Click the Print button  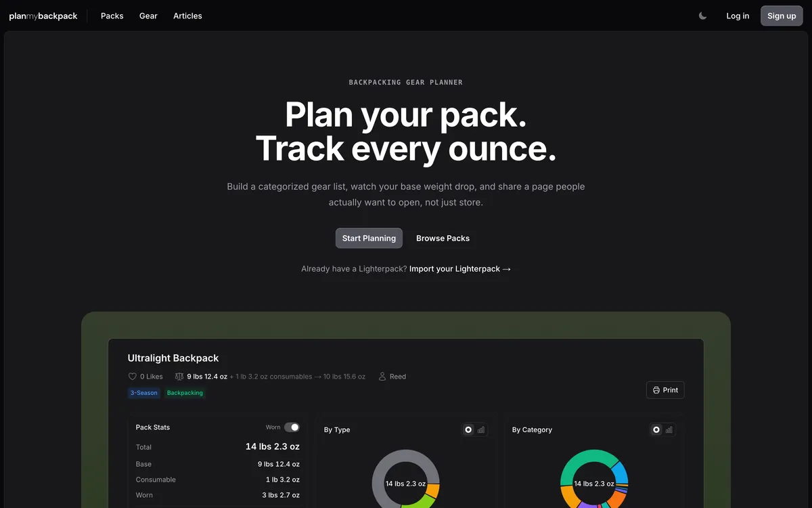point(665,390)
